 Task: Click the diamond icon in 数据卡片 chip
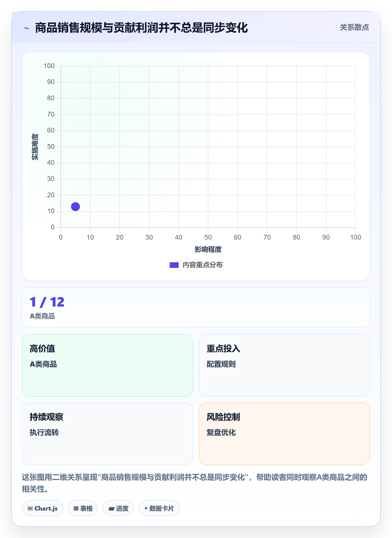(x=146, y=508)
